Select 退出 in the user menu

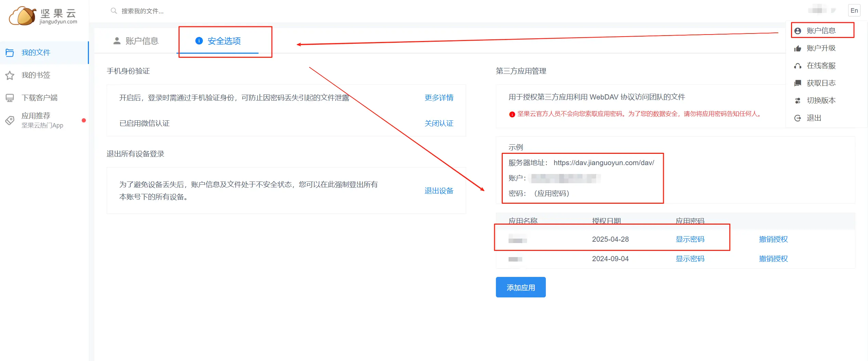pyautogui.click(x=821, y=118)
